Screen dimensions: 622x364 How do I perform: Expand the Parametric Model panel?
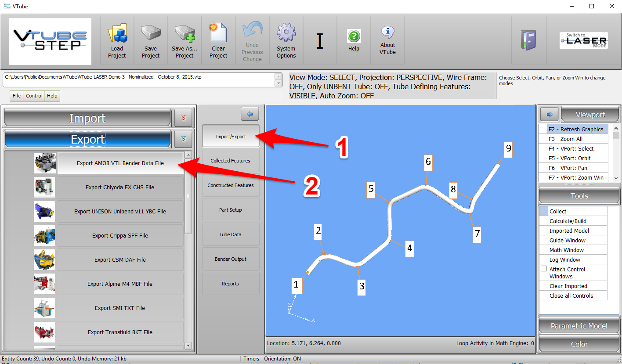click(x=579, y=326)
